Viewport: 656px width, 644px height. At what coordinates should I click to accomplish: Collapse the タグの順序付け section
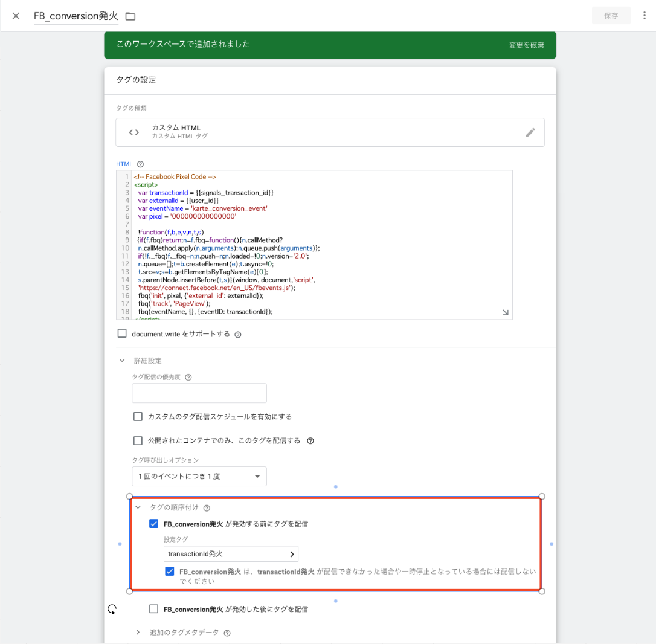pos(138,507)
